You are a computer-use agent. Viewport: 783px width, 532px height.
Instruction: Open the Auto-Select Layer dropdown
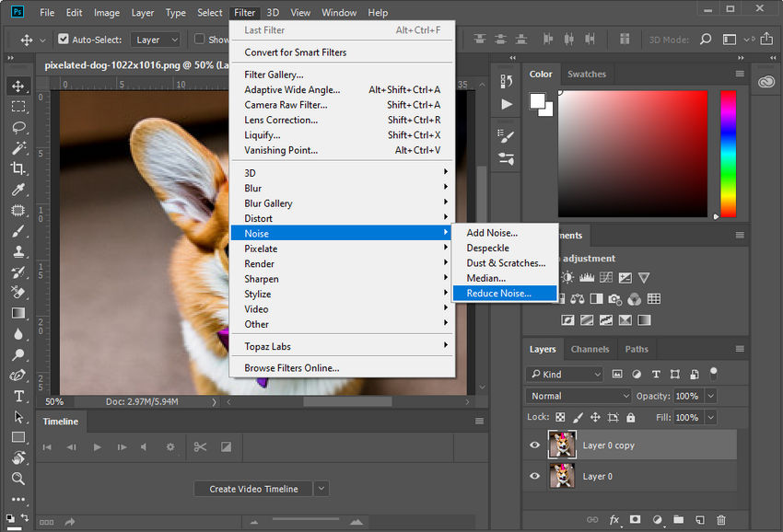click(155, 40)
